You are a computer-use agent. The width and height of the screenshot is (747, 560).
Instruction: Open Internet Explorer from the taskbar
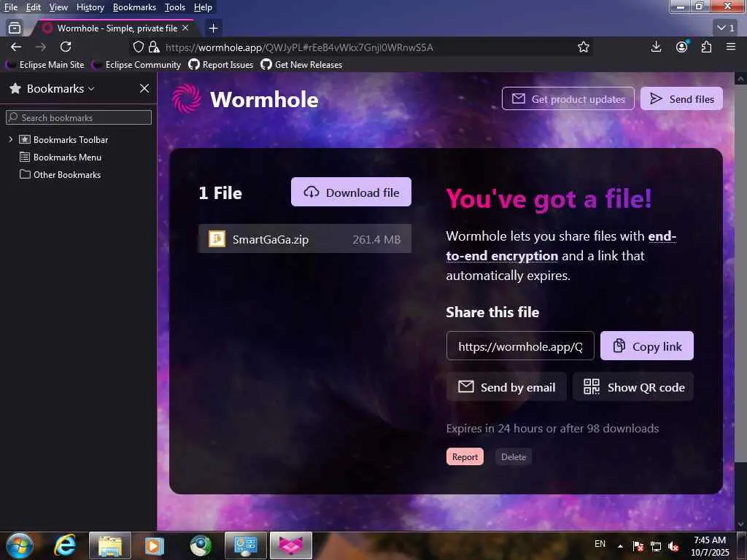pyautogui.click(x=64, y=545)
